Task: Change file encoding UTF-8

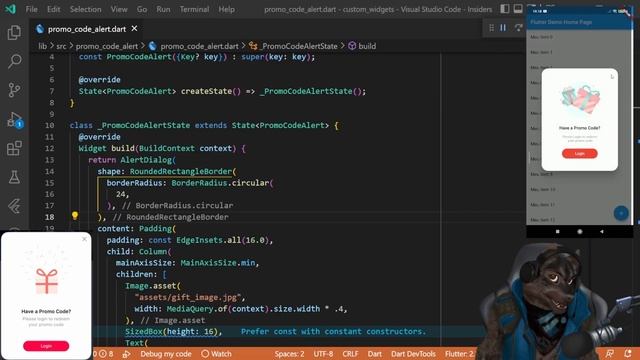Action: coord(323,354)
